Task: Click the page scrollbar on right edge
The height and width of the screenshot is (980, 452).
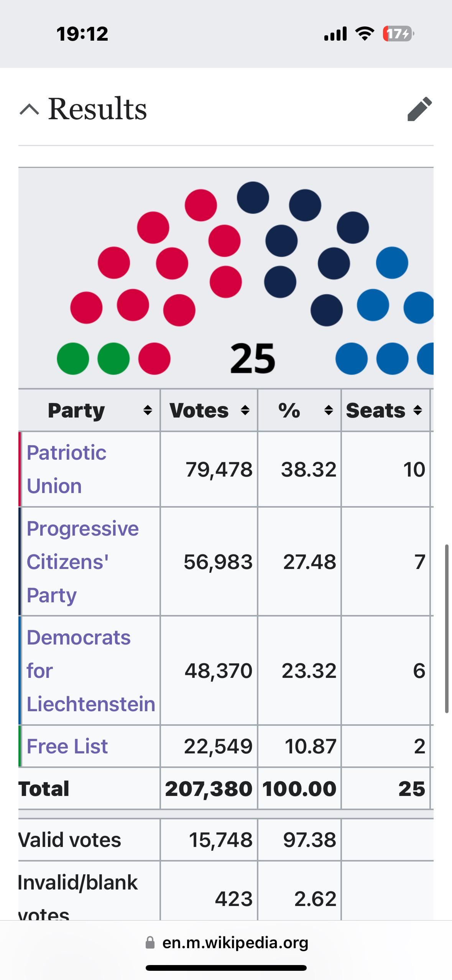Action: (447, 629)
